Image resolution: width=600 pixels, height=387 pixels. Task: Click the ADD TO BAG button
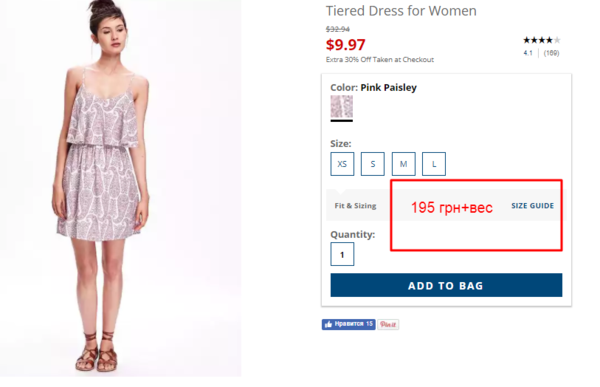pos(446,285)
